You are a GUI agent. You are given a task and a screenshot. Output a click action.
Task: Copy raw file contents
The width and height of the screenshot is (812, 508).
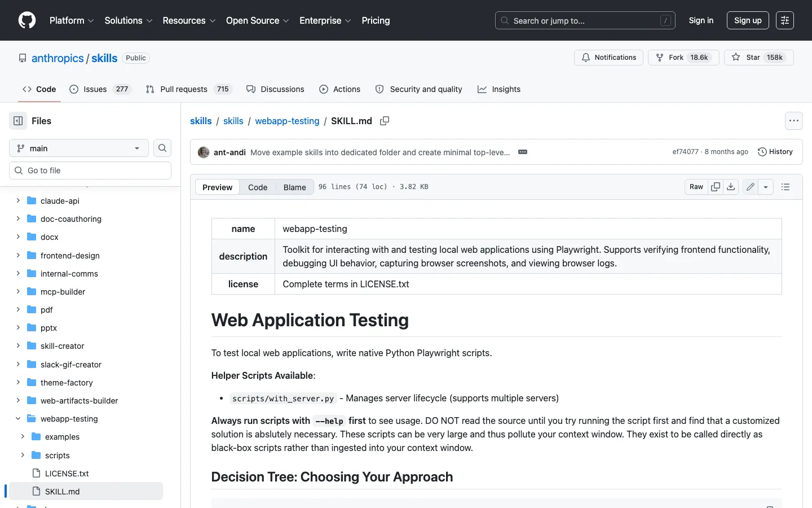[x=716, y=187]
